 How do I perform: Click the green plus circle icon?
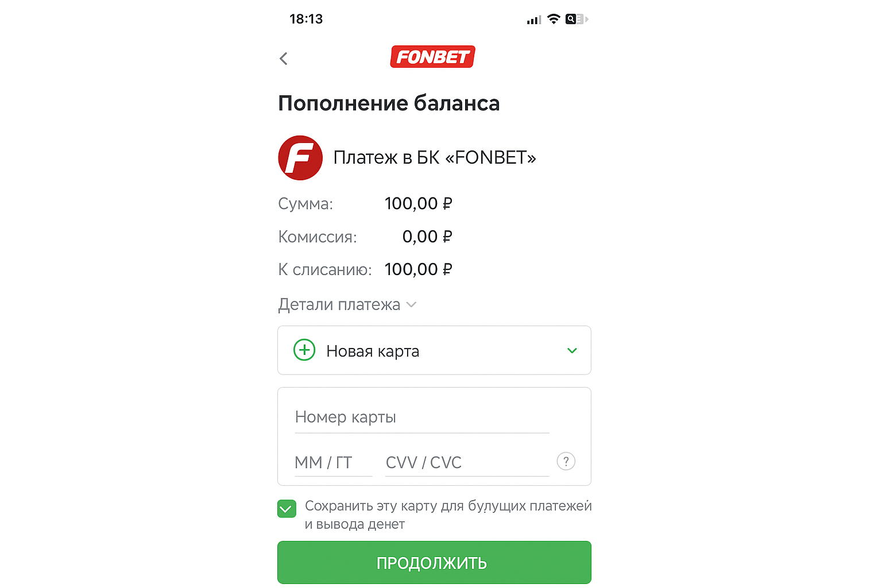(304, 350)
